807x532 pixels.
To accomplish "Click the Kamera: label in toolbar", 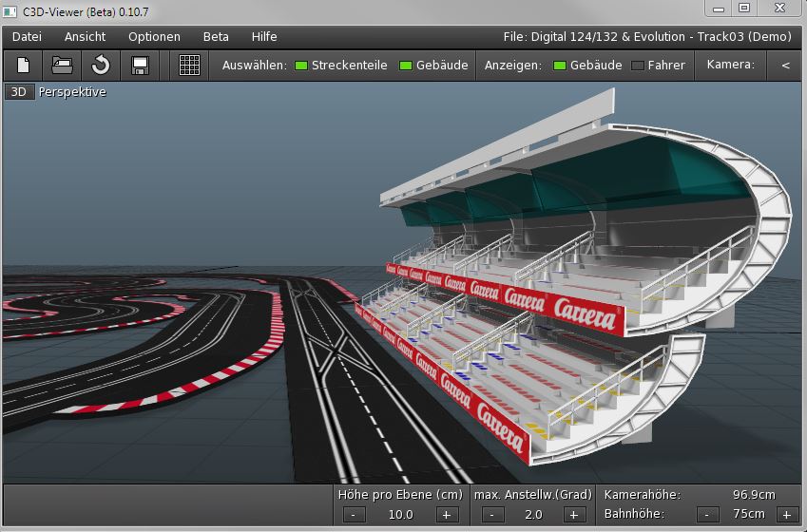I will click(730, 65).
